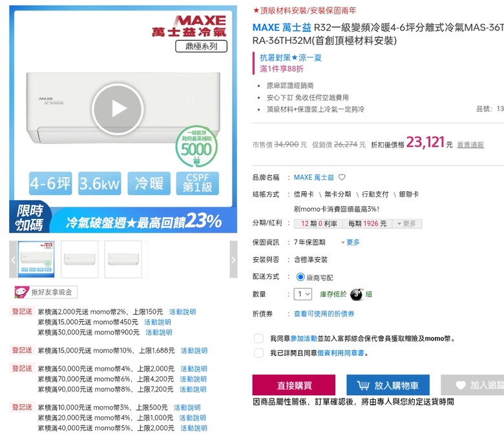
Task: Click 登記送 tag beside 累積滿10,000元
Action: tap(22, 407)
